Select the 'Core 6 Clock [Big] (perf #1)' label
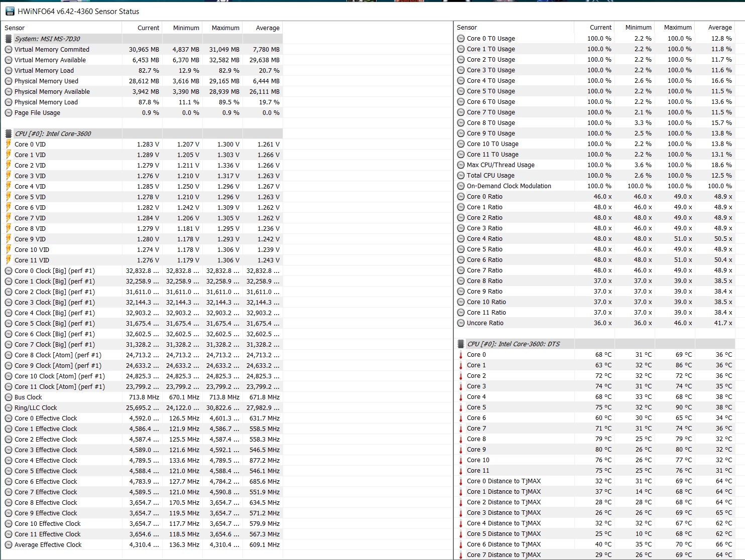 click(x=55, y=334)
